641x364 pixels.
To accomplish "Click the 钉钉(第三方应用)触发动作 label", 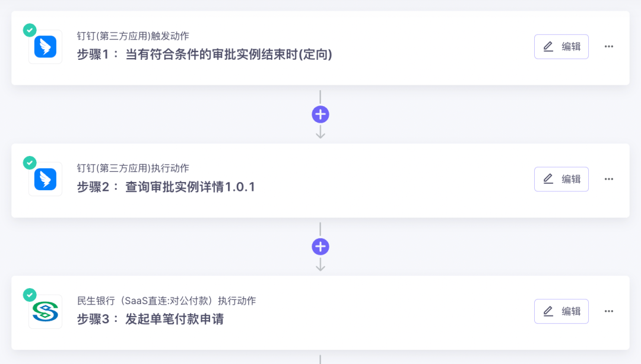I will coord(133,36).
